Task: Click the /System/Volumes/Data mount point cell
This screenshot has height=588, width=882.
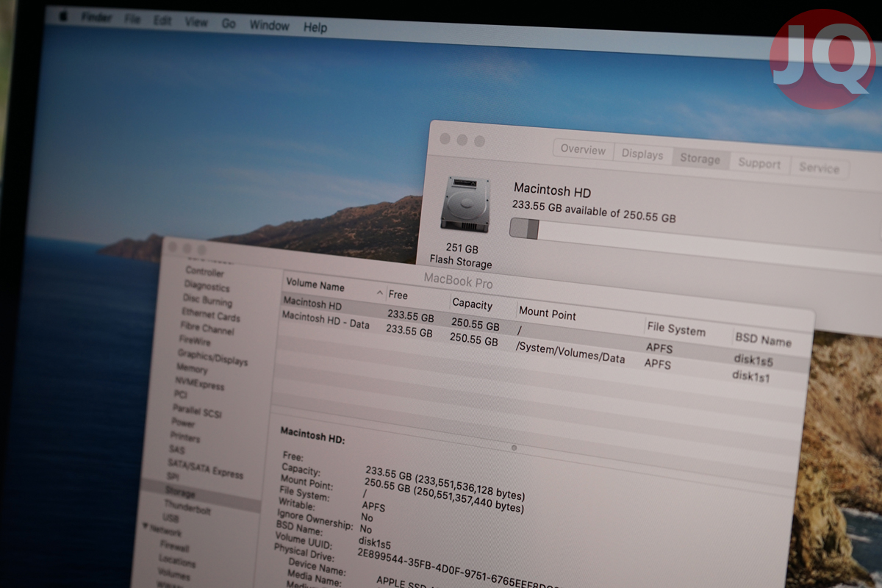Action: click(x=570, y=352)
